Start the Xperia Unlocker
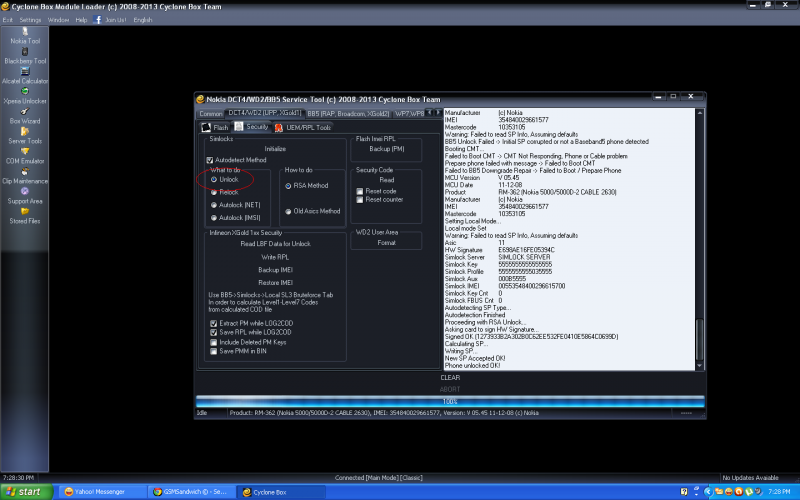The width and height of the screenshot is (800, 500). (x=25, y=94)
